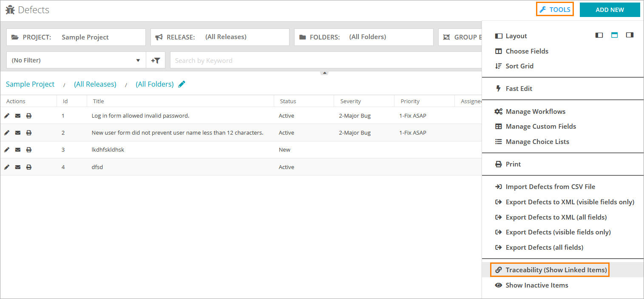Select the top panel layout icon

click(614, 35)
